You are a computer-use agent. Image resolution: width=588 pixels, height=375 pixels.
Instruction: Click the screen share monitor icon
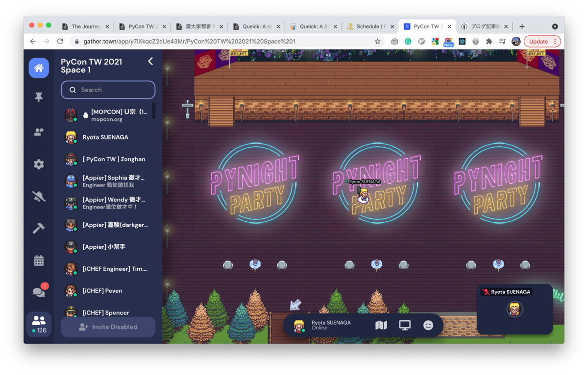click(x=405, y=326)
